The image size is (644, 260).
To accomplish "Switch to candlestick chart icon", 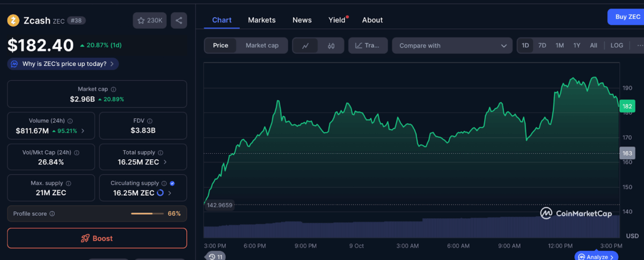I will (331, 46).
